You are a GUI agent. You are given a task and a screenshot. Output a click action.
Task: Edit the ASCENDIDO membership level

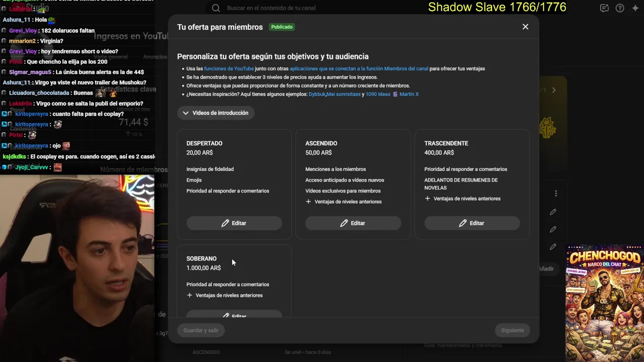[353, 223]
